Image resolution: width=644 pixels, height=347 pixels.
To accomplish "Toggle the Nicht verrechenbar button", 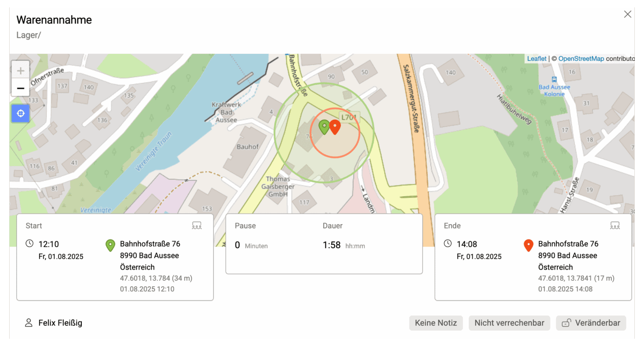I will [x=509, y=323].
